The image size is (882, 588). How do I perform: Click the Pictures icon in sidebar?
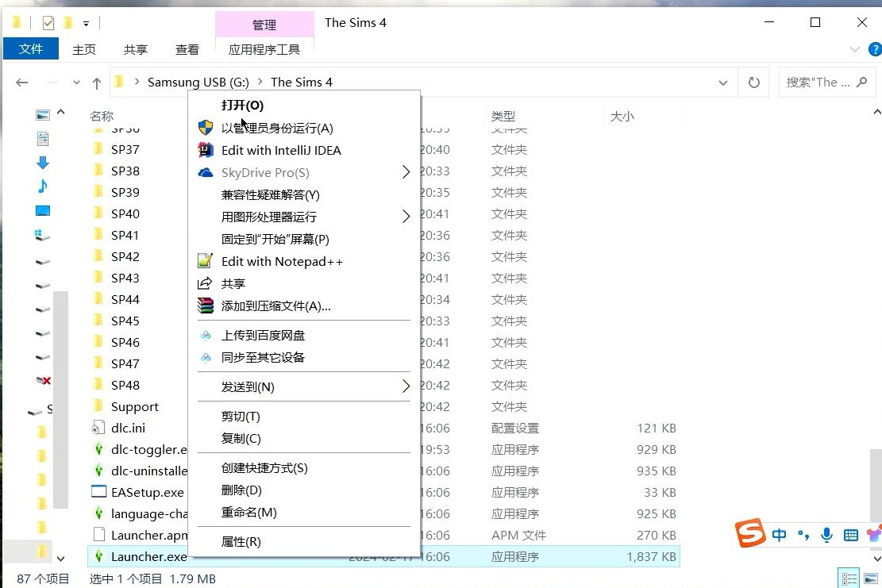(43, 115)
